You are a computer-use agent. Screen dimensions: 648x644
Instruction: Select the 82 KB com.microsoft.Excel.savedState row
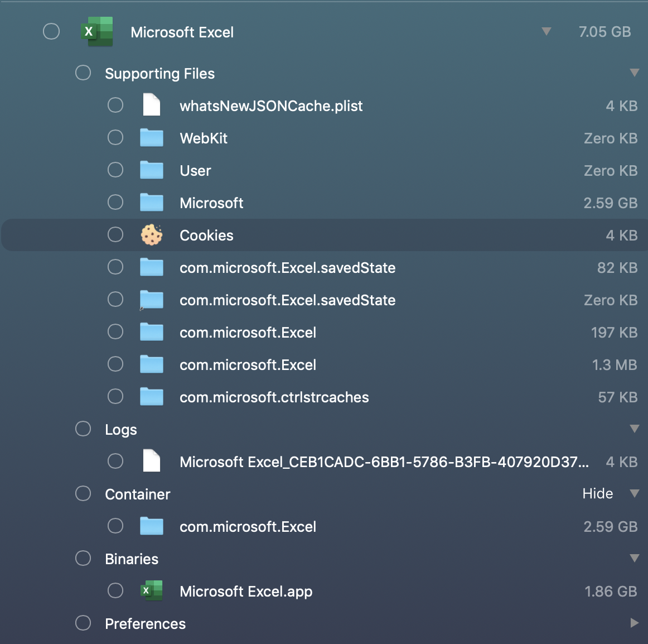point(324,268)
